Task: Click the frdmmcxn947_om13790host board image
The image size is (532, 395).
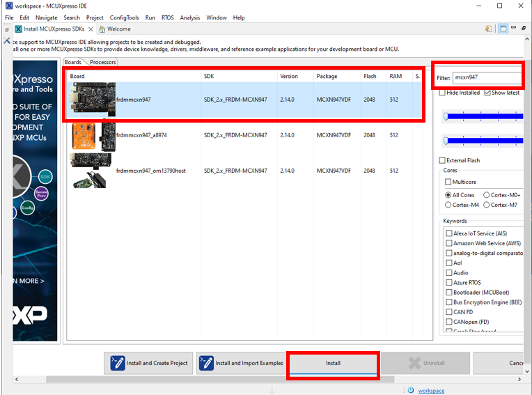Action: click(x=91, y=171)
